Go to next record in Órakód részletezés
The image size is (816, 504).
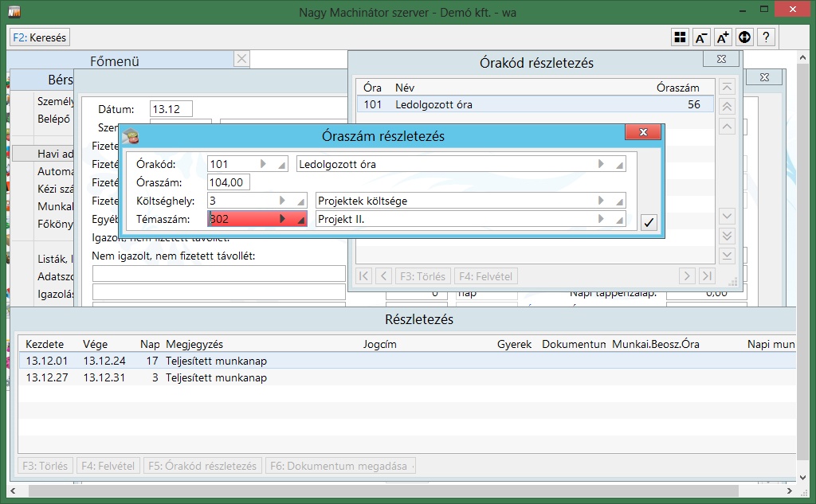click(x=687, y=276)
